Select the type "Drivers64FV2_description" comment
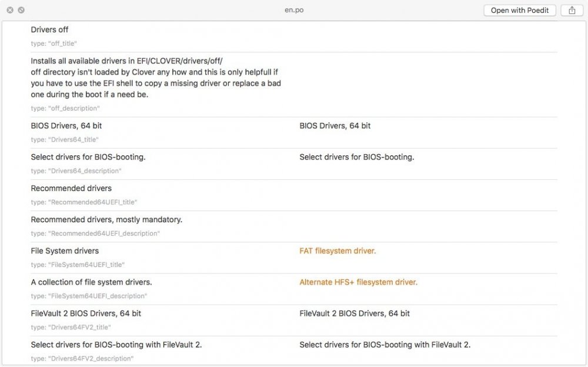Viewport: 588px width, 367px height. click(82, 359)
